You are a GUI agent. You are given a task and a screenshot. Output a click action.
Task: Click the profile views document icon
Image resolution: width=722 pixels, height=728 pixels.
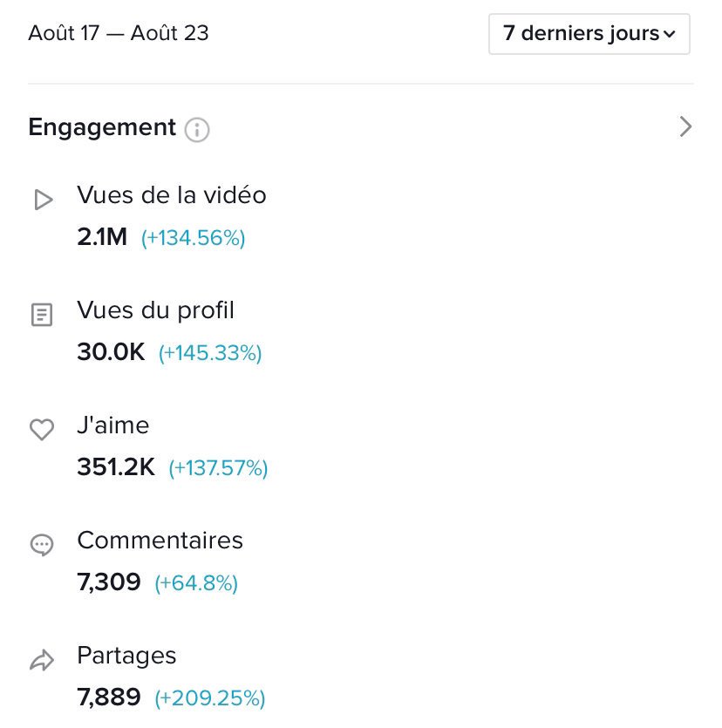42,315
